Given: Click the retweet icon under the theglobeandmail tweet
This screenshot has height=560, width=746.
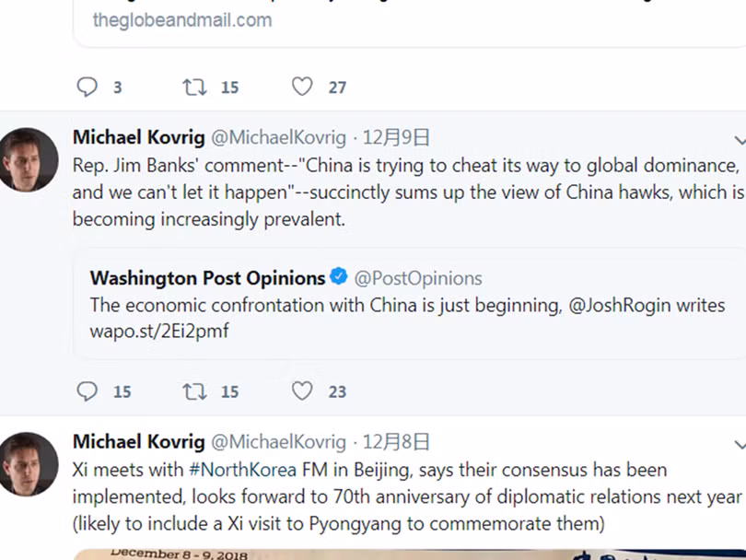Looking at the screenshot, I should pyautogui.click(x=193, y=86).
